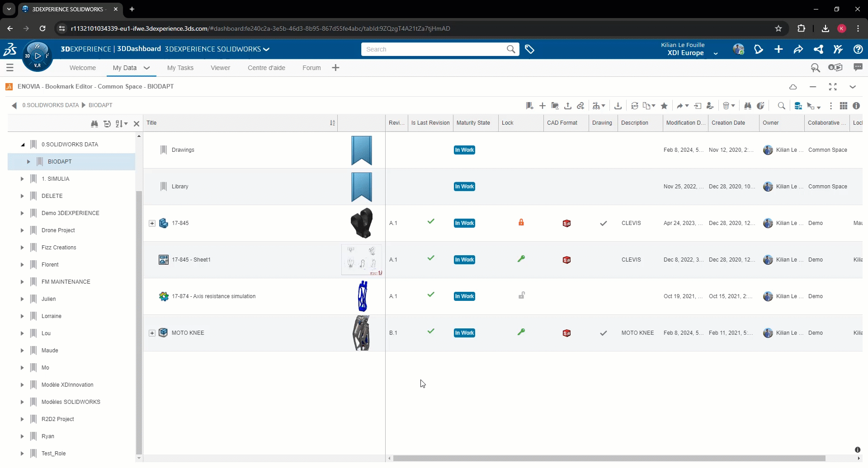Screen dimensions: 868x468
Task: Switch to the Centre d'aide tab
Action: point(266,68)
